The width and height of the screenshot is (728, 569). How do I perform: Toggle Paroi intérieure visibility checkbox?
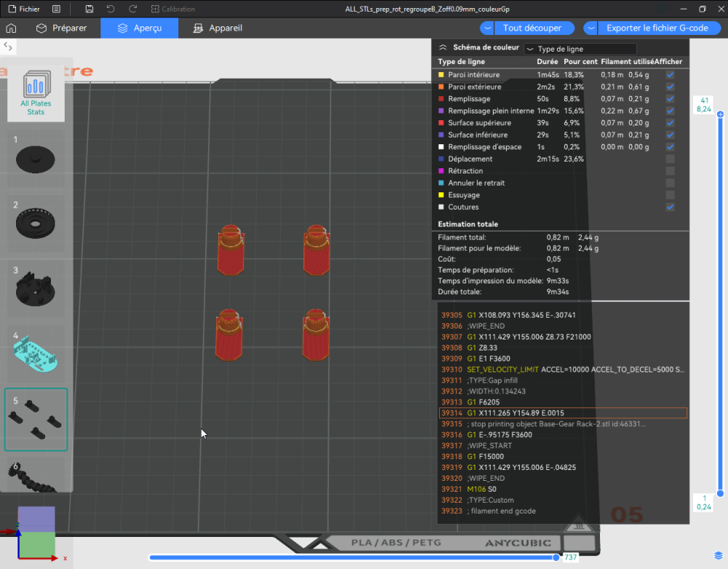(670, 74)
